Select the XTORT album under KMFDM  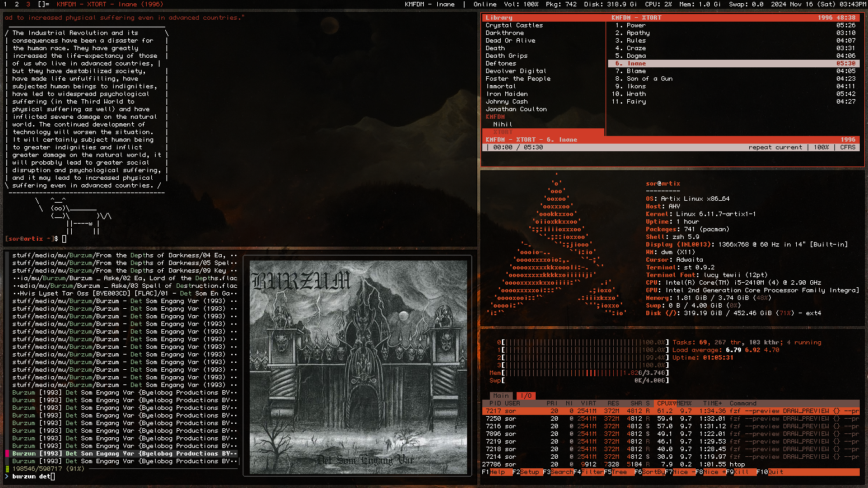543,132
